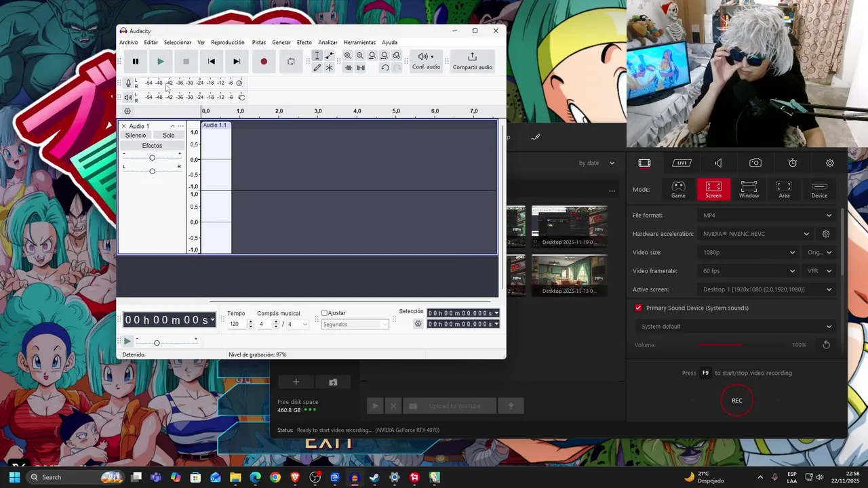Switch recorder to Area mode
This screenshot has height=488, width=868.
point(784,189)
